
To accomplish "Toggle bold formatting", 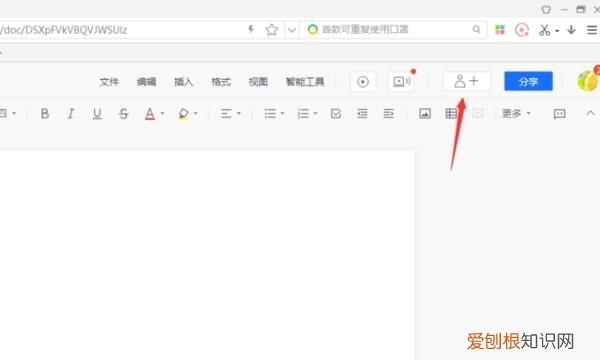I will tap(45, 114).
